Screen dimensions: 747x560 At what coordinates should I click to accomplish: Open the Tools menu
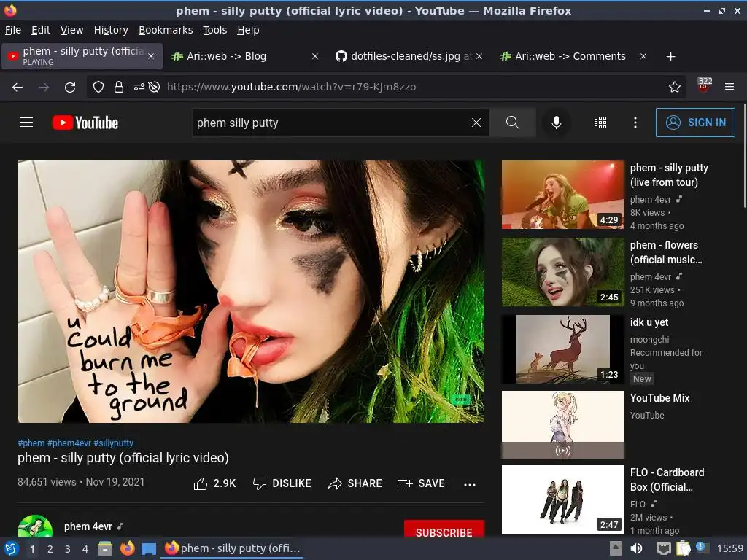[215, 30]
